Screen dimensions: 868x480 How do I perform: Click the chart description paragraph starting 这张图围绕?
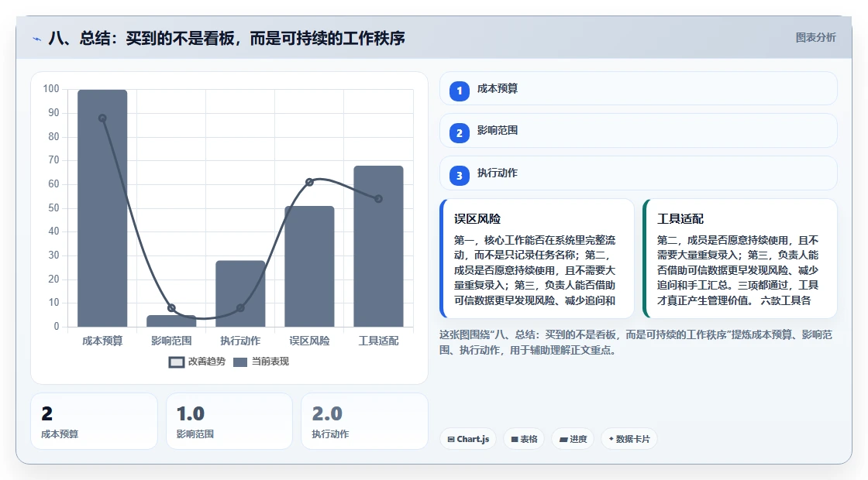pos(635,342)
